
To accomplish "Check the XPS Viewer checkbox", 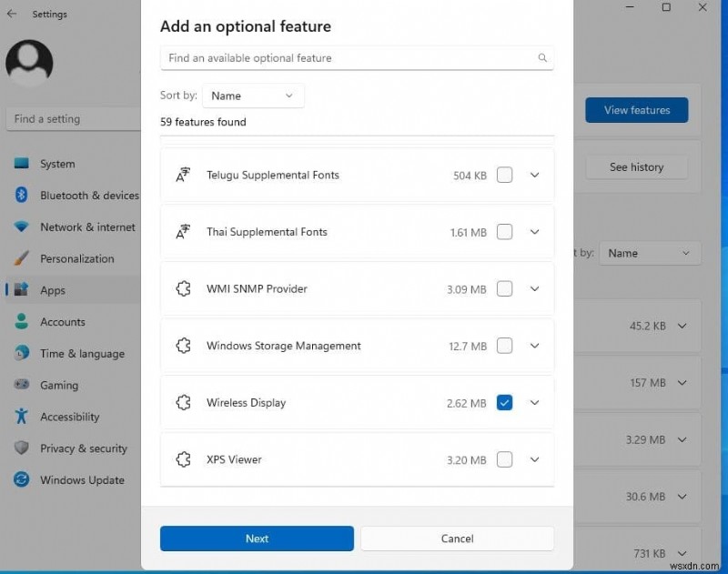I will pos(504,459).
